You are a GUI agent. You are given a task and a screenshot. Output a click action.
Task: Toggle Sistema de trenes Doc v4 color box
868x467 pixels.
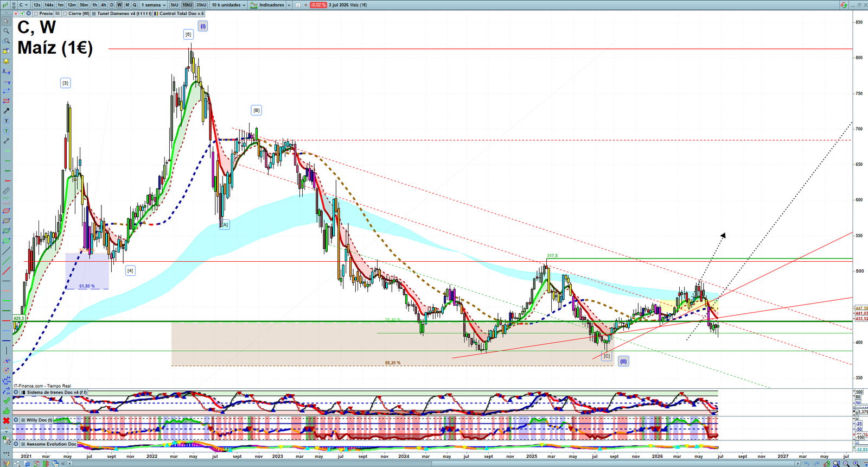(x=23, y=392)
